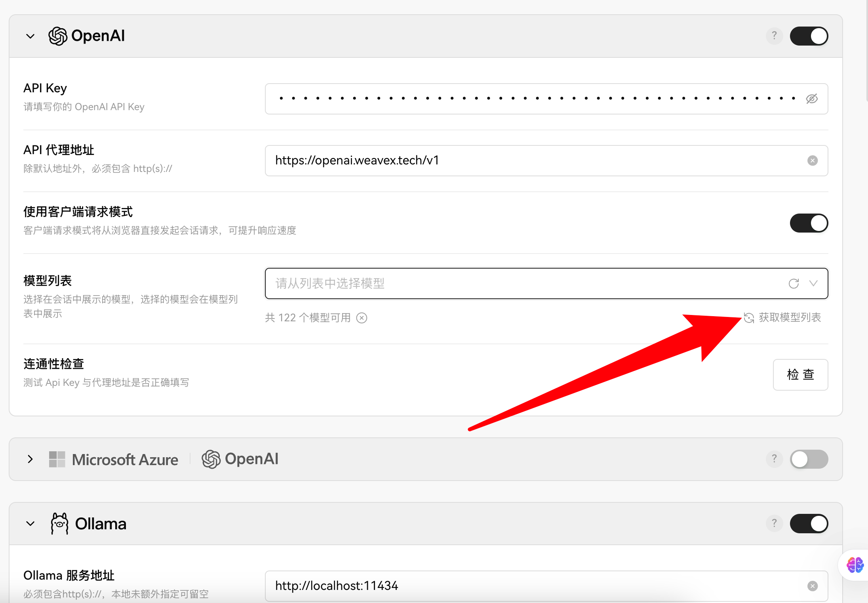Collapse the Ollama provider section
Screen dimensions: 868x603
pyautogui.click(x=30, y=524)
